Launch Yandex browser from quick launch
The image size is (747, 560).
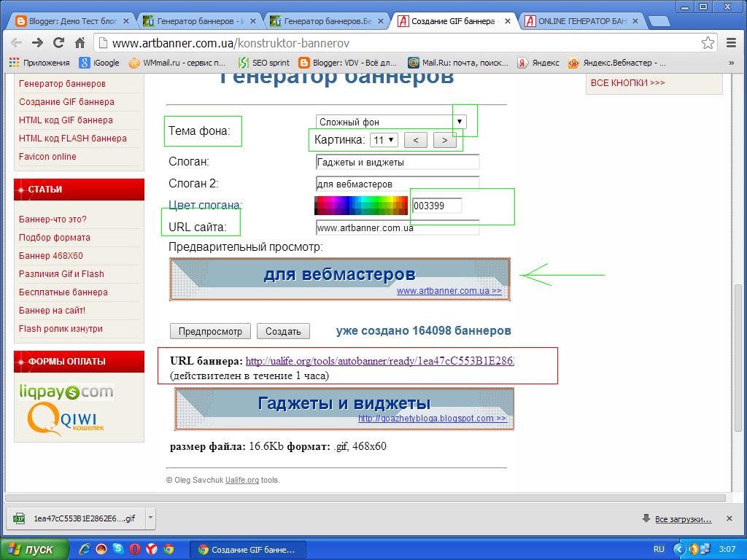click(152, 549)
